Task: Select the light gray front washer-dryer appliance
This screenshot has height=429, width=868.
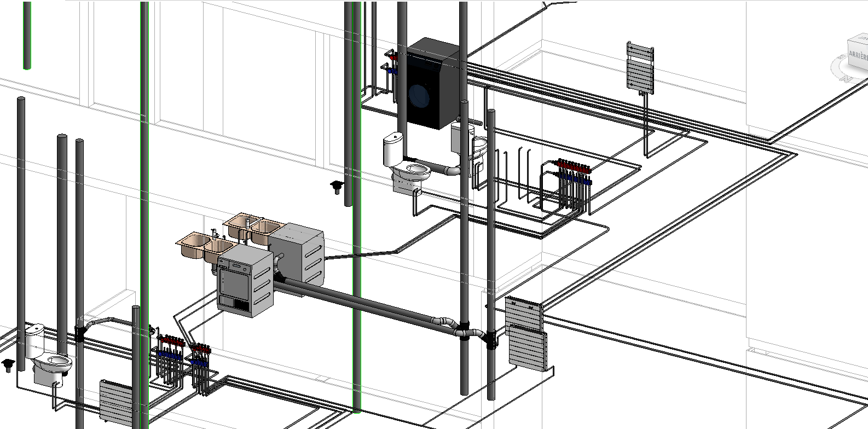Action: point(245,282)
